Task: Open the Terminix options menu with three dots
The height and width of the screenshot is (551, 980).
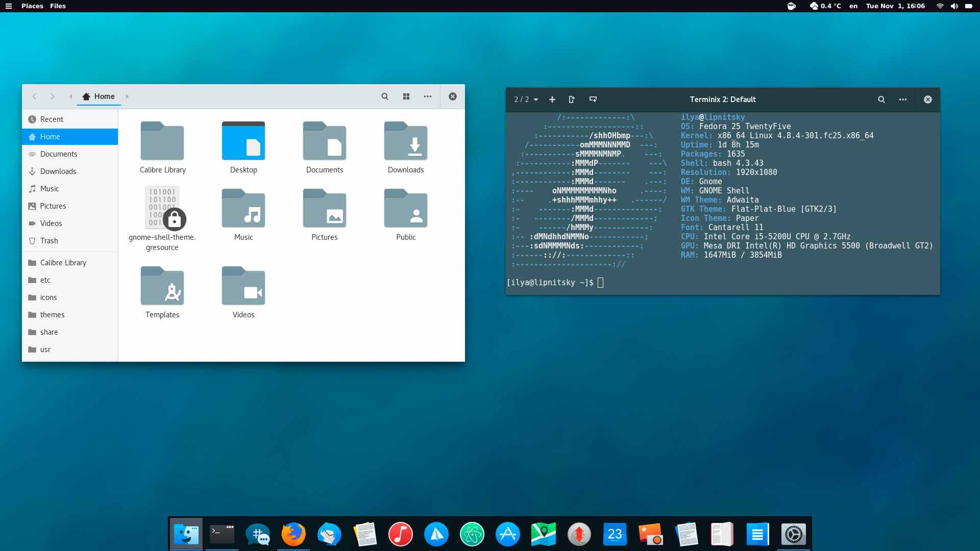Action: click(x=902, y=99)
